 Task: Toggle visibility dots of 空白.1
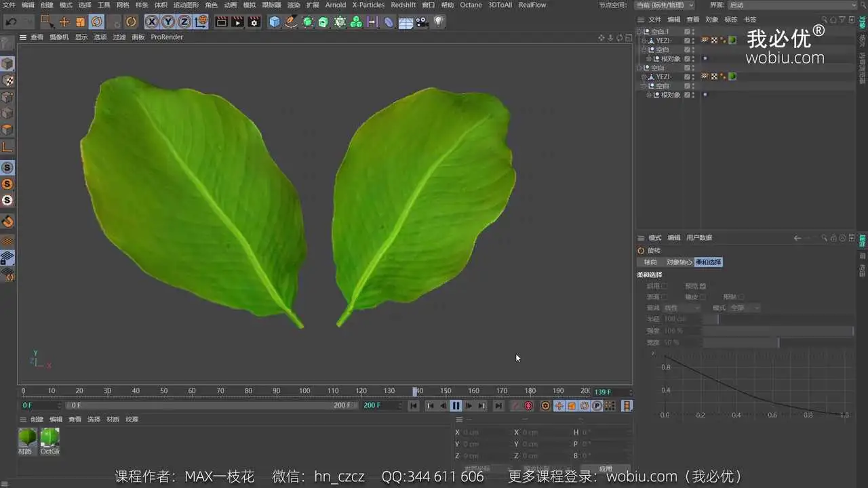tap(693, 31)
